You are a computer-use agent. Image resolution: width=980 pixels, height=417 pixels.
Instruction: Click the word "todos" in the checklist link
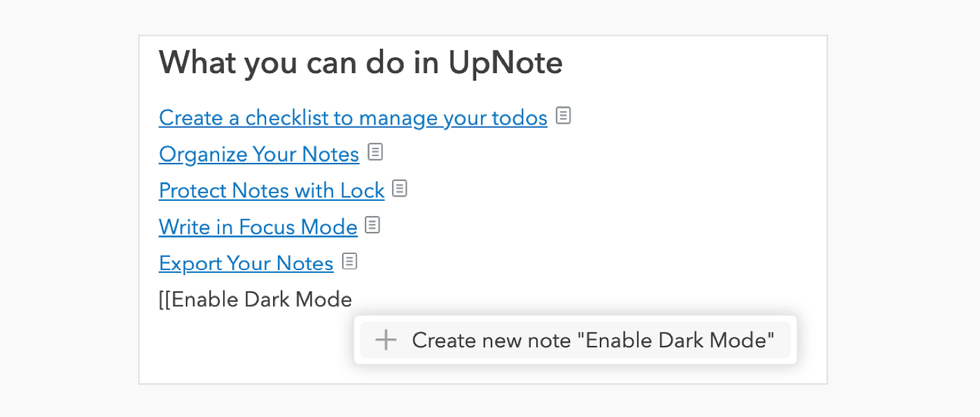click(x=519, y=118)
